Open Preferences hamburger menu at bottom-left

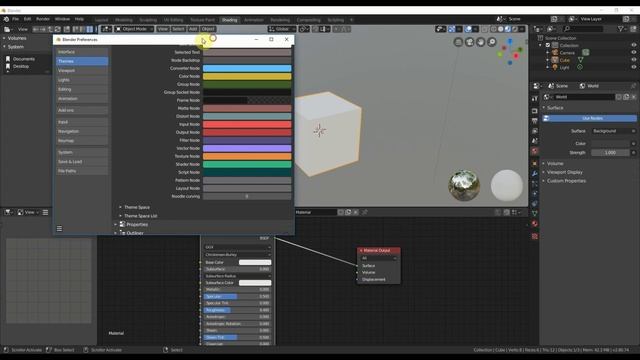(x=60, y=229)
